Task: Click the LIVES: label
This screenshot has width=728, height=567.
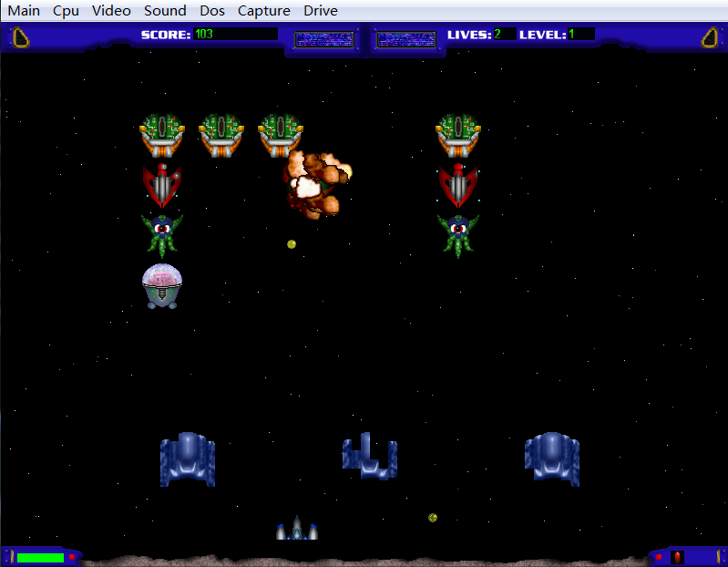Action: pos(469,35)
